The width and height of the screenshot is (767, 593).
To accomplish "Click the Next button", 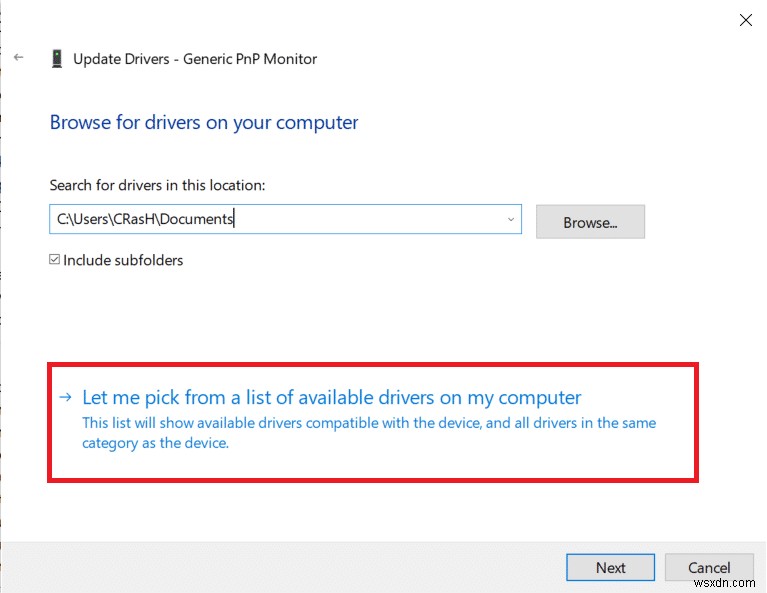I will click(610, 568).
